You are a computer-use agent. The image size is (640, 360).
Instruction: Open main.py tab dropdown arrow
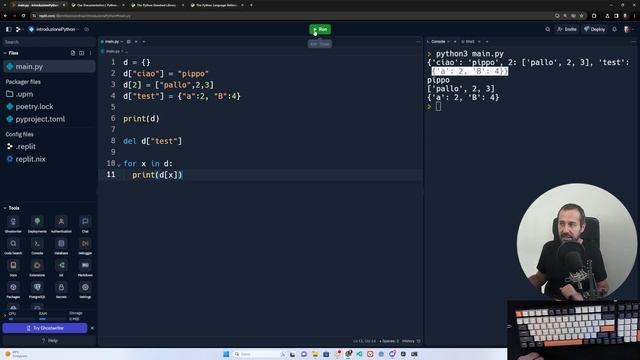point(122,42)
